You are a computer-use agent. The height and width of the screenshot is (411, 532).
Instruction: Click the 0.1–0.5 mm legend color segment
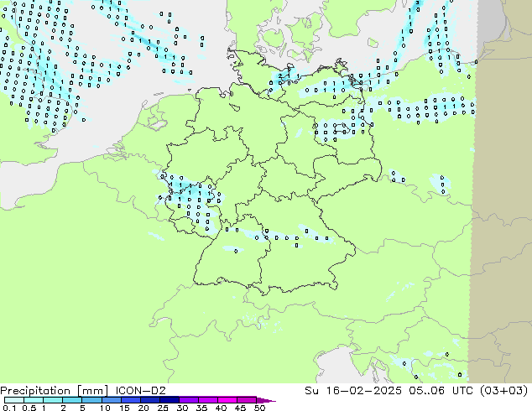pos(14,400)
